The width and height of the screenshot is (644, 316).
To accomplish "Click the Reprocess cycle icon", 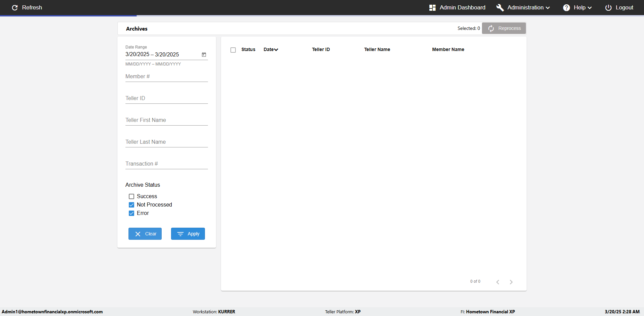I will click(491, 29).
